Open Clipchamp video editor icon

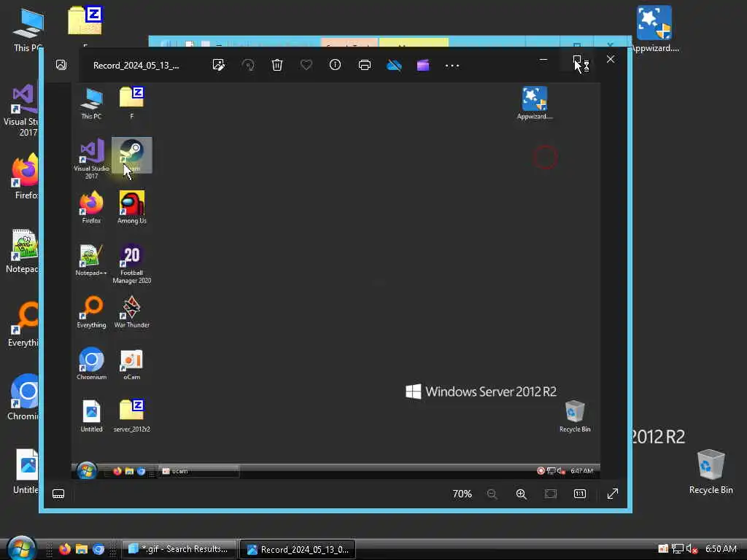[x=423, y=65]
